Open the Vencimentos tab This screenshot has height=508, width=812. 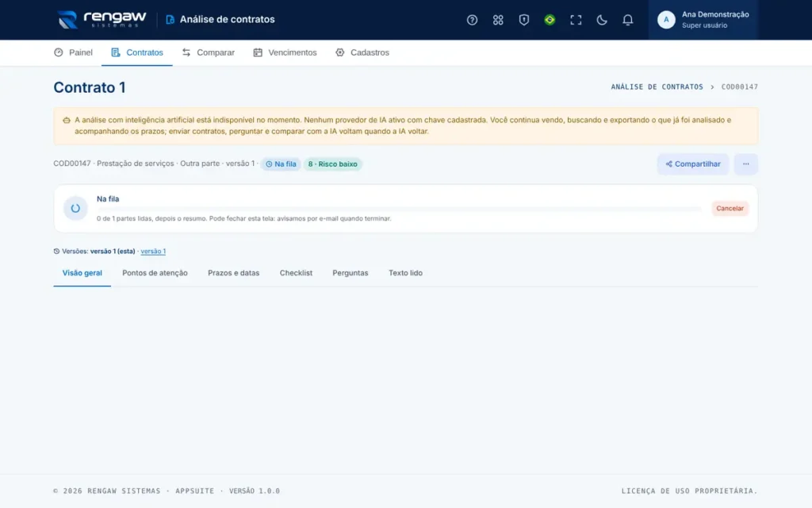[x=285, y=52]
